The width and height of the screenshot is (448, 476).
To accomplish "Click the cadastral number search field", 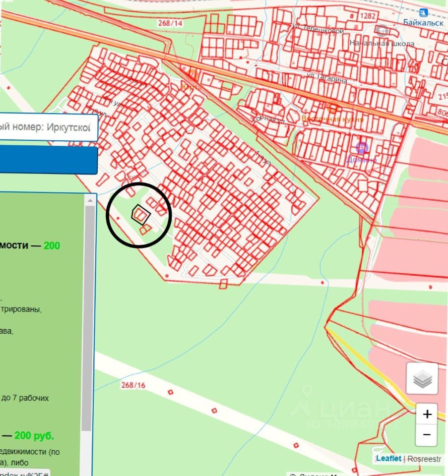I will [48, 127].
